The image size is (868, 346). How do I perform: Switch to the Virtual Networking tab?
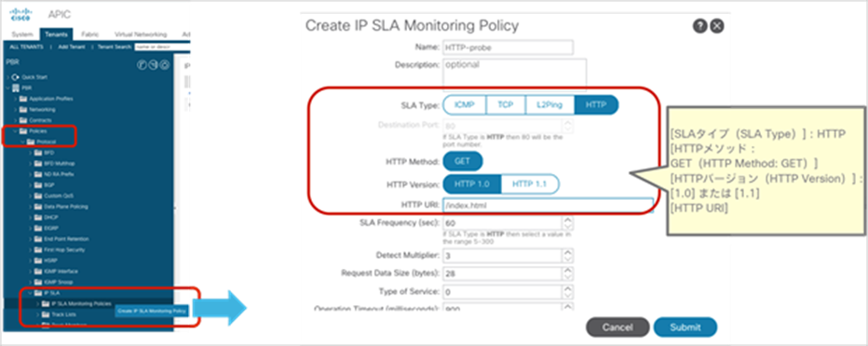140,34
